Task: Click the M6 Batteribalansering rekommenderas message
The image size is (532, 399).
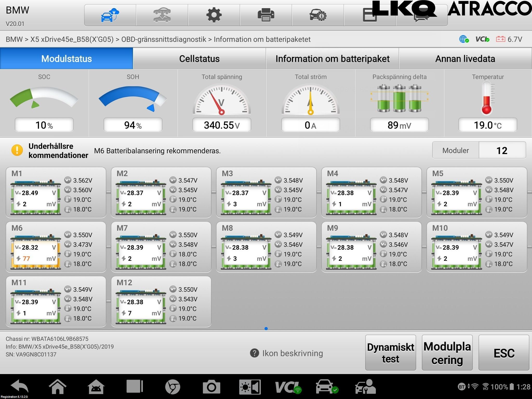Action: coord(157,151)
